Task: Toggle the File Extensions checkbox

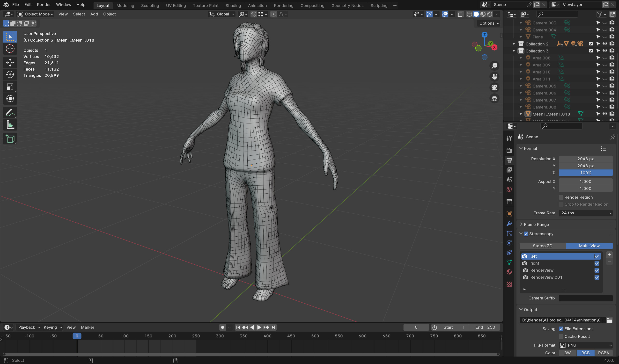Action: (561, 329)
